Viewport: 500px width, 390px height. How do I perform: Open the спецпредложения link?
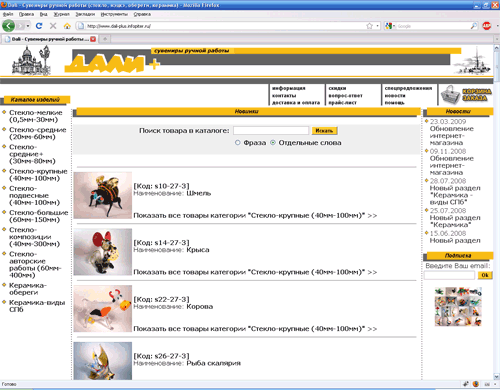coord(408,88)
